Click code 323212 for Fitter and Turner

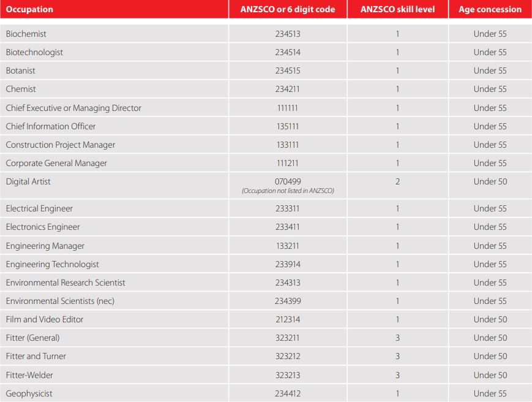288,356
